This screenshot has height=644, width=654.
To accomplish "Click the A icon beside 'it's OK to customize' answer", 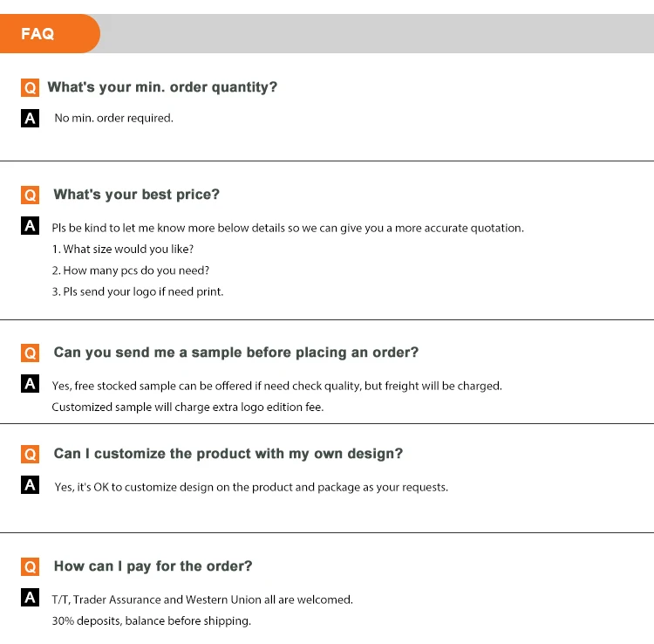I will pyautogui.click(x=31, y=485).
